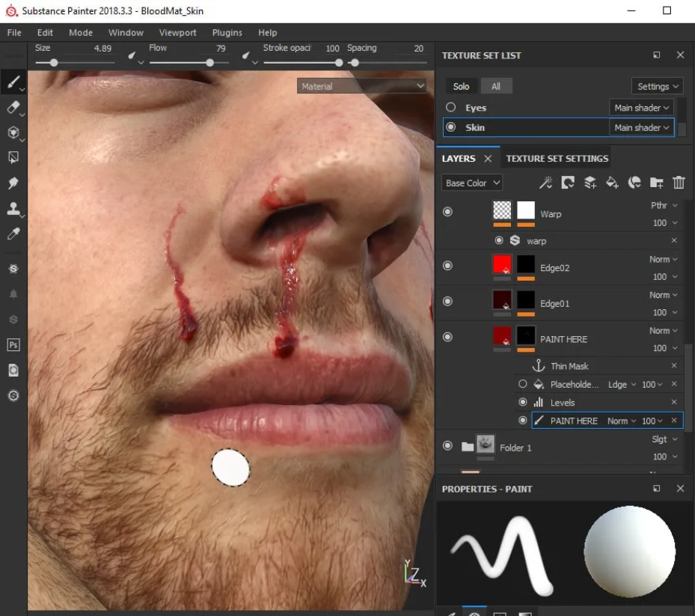Click the All button in Texture Set List
Viewport: 695px width, 616px height.
pyautogui.click(x=496, y=86)
